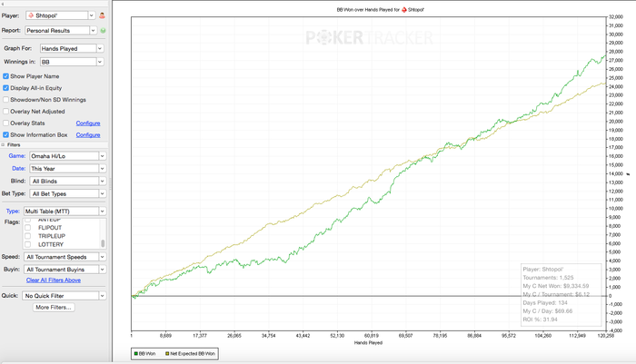The height and width of the screenshot is (364, 636).
Task: Click the Clear All Filters Above link
Action: click(54, 280)
